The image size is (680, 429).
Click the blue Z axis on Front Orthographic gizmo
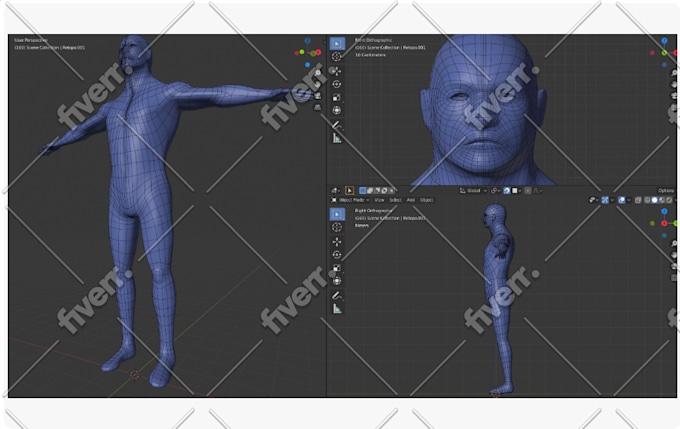pos(664,41)
